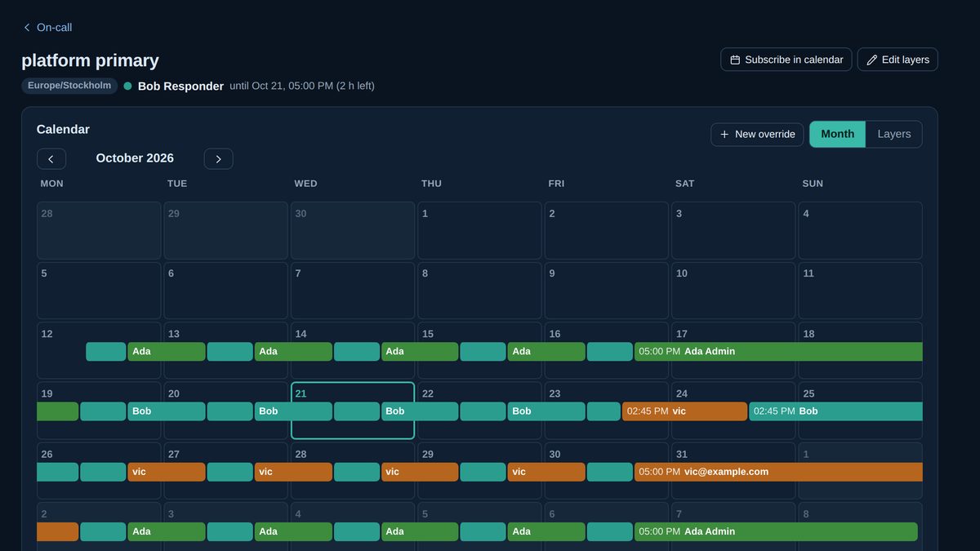Click the calendar icon on Subscribe in calendar
This screenshot has height=551, width=980.
pyautogui.click(x=735, y=60)
